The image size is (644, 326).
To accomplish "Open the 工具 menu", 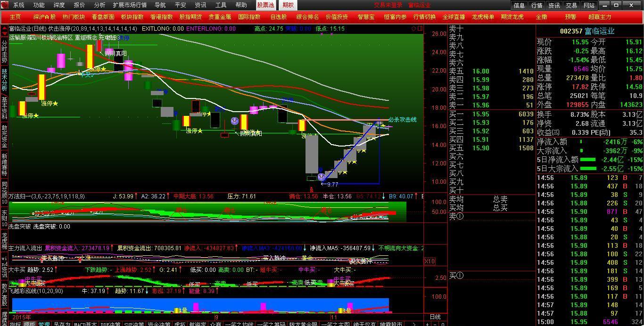I will 221,5.
